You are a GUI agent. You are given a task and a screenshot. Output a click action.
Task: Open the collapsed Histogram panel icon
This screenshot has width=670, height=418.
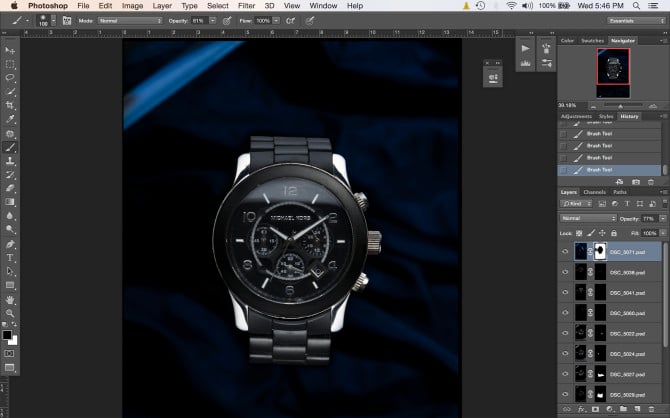(526, 63)
